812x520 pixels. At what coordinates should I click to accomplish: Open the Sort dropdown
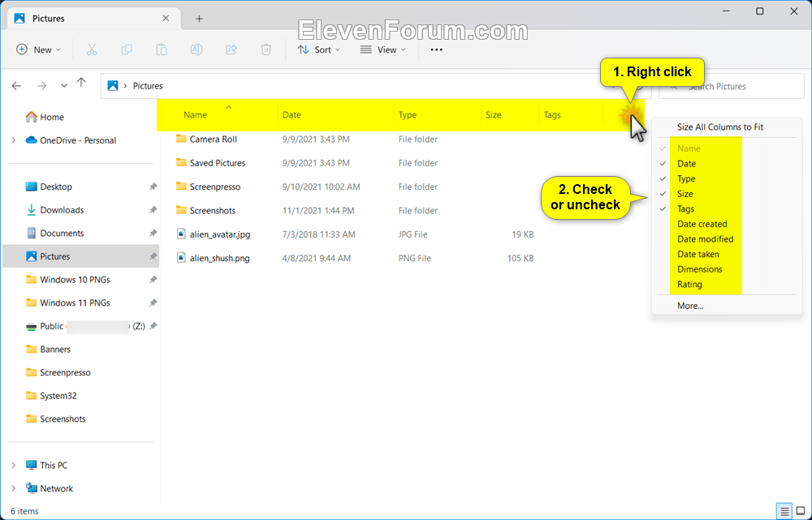coord(318,49)
